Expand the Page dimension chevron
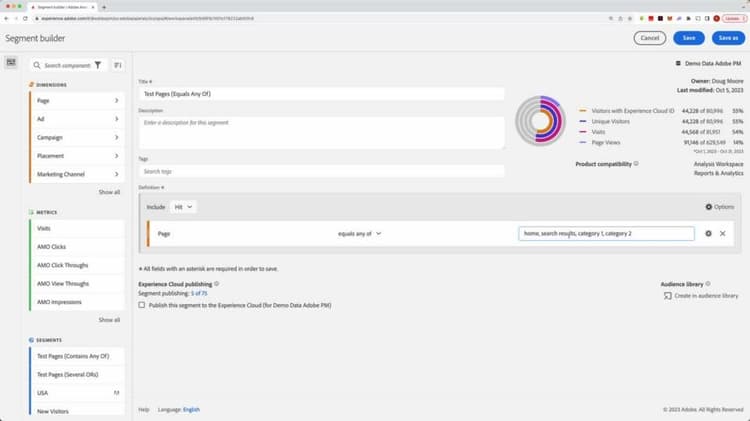Viewport: 750px width, 421px height. (117, 100)
